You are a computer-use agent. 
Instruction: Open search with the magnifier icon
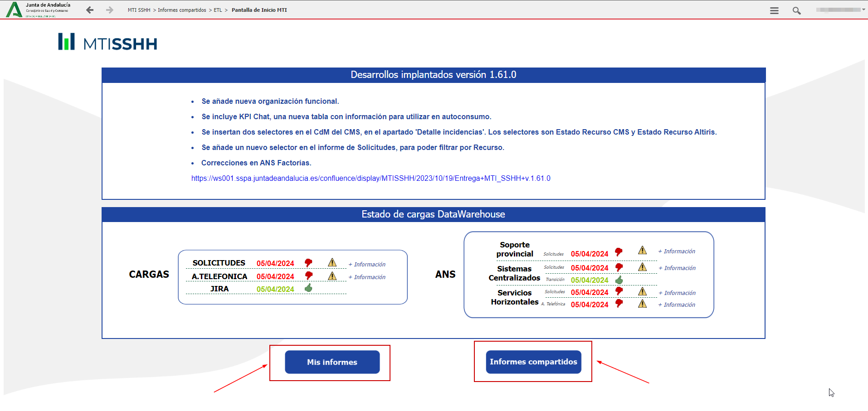click(796, 10)
